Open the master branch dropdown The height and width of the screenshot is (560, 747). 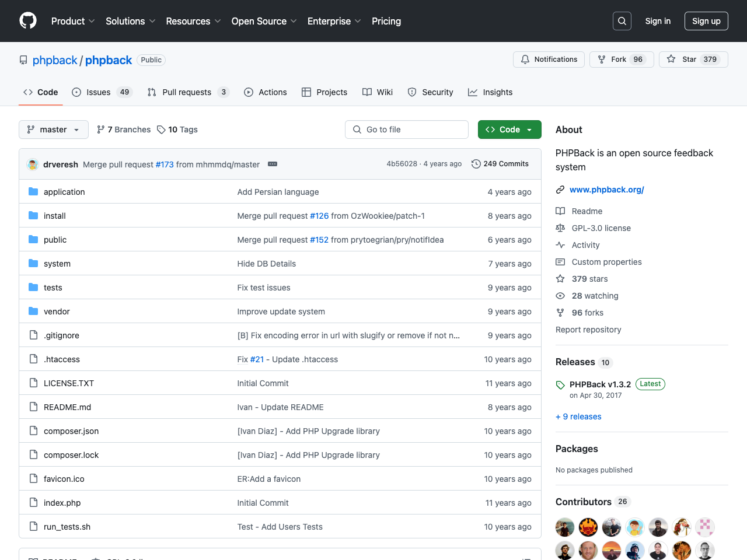(x=54, y=129)
